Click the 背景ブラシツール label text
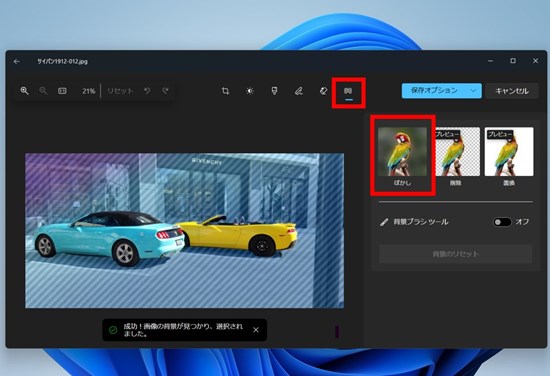 tap(421, 222)
